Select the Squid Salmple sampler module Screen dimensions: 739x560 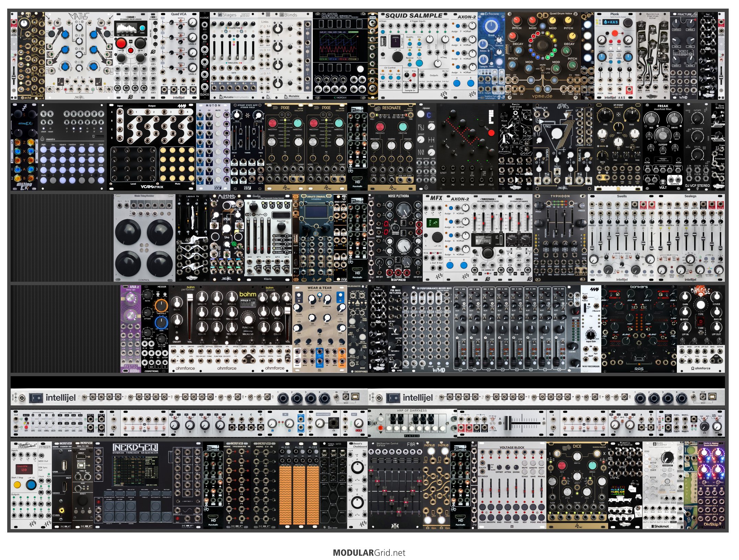pyautogui.click(x=414, y=56)
